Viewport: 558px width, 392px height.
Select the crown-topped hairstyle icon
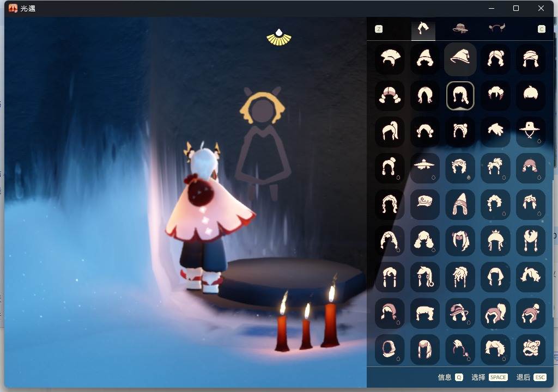point(495,241)
